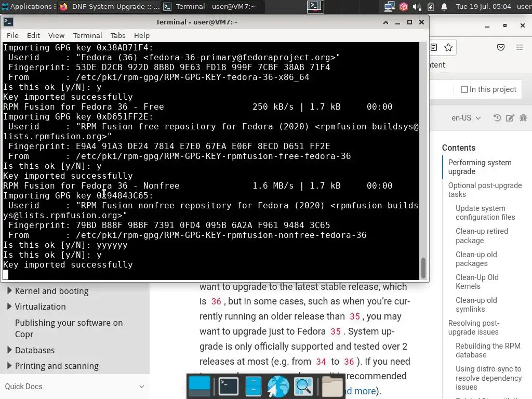532x399 pixels.
Task: Open the Tabs menu in Terminal
Action: pyautogui.click(x=118, y=35)
